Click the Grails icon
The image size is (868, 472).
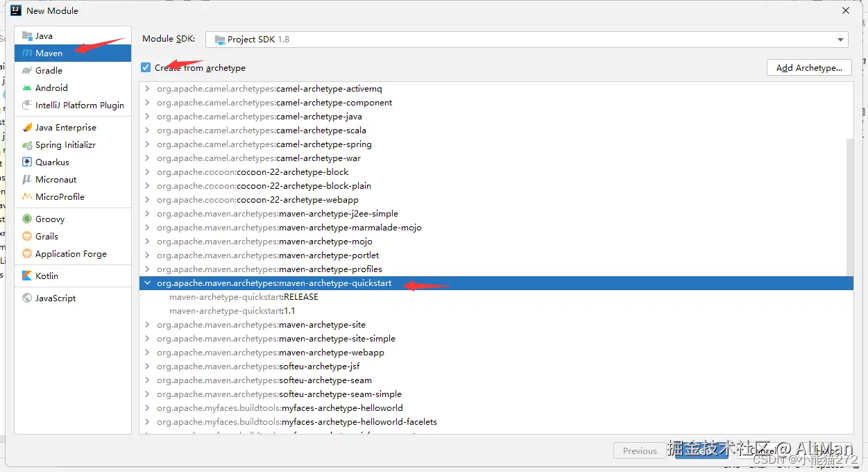pyautogui.click(x=27, y=237)
